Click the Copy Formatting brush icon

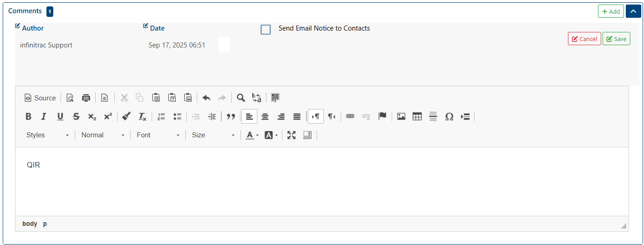click(x=127, y=116)
